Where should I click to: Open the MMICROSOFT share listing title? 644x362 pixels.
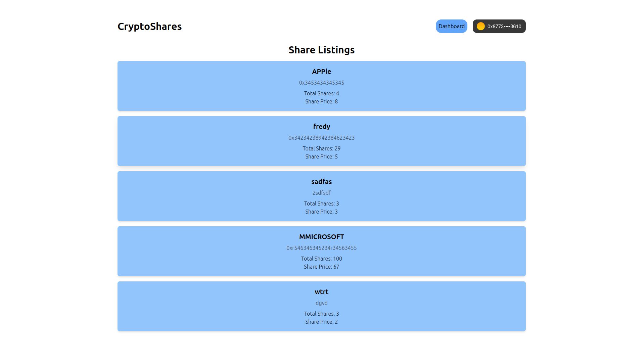321,237
